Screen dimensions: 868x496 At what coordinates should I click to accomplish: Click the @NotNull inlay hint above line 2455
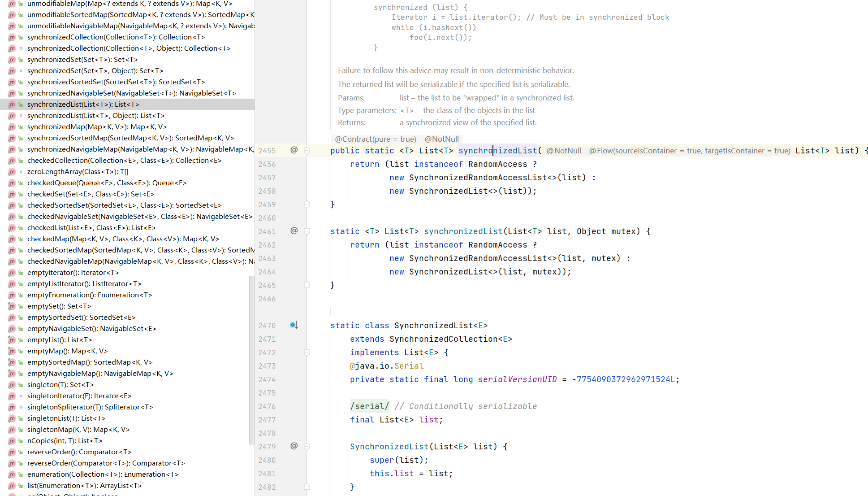pos(441,139)
